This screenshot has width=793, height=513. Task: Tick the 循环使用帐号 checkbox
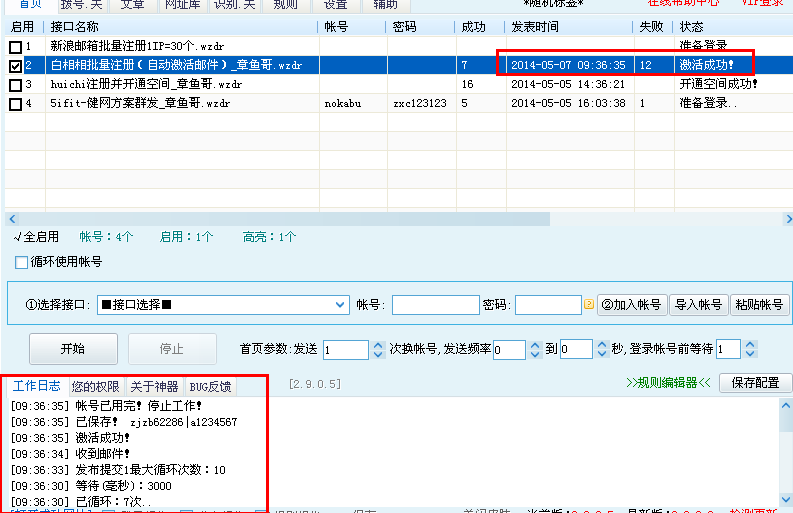(x=22, y=262)
